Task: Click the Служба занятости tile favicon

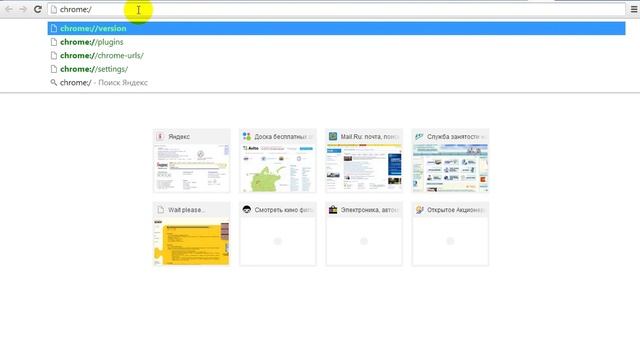Action: 419,136
